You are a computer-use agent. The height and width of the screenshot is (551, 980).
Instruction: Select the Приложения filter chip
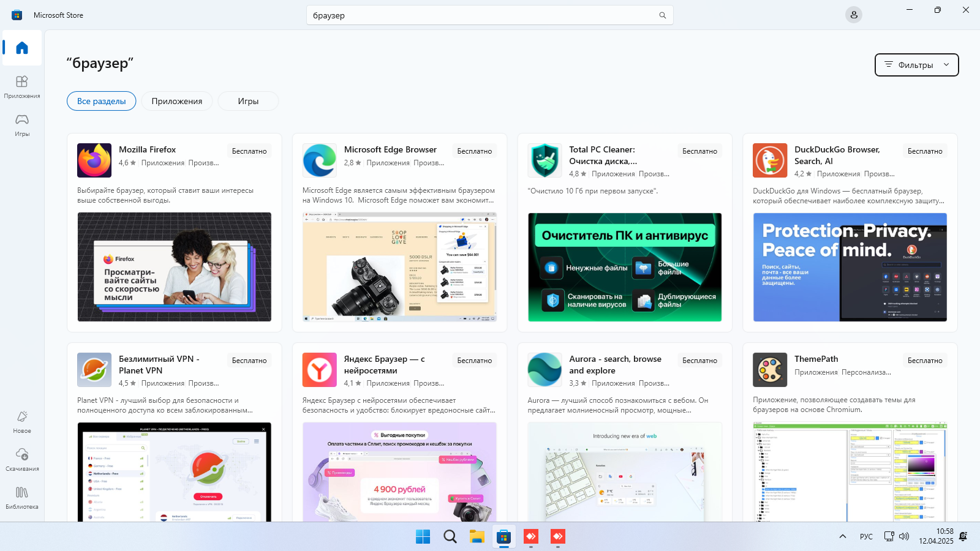point(176,101)
